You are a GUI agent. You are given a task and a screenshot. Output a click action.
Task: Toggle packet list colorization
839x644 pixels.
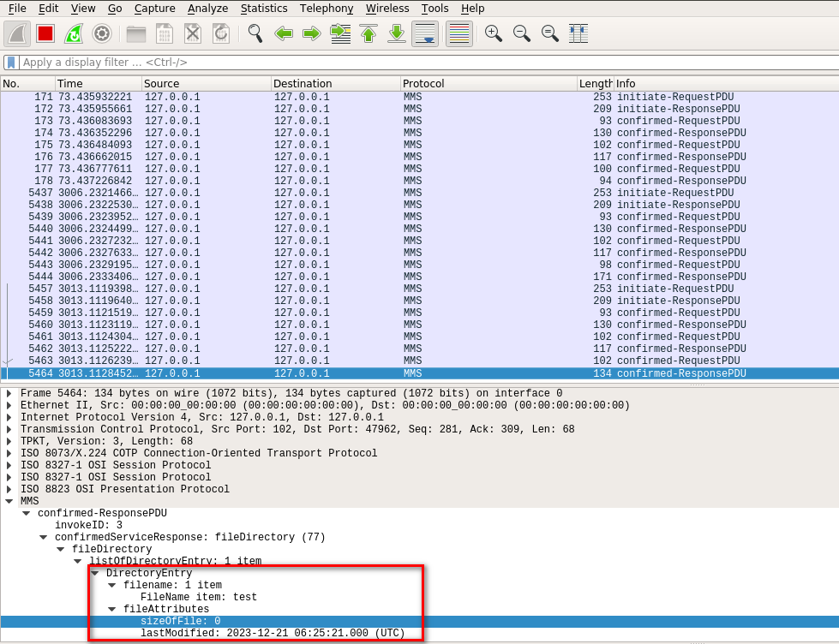tap(459, 33)
